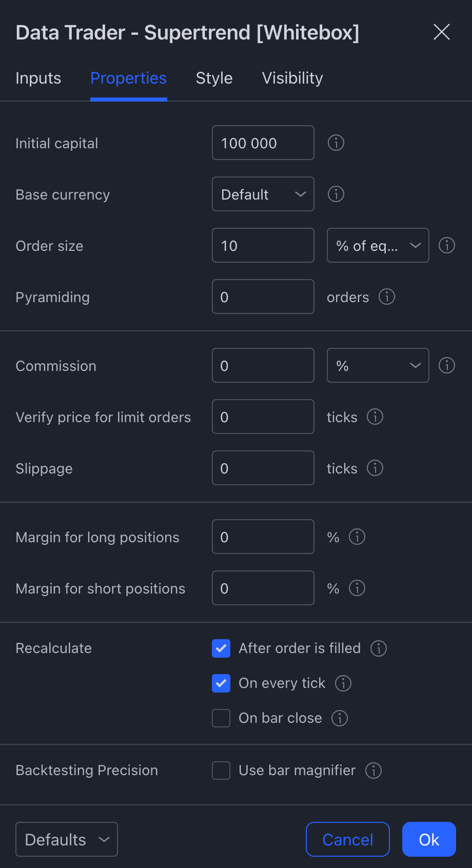The image size is (472, 868).
Task: Click info icon for long positions margin
Action: coord(357,537)
